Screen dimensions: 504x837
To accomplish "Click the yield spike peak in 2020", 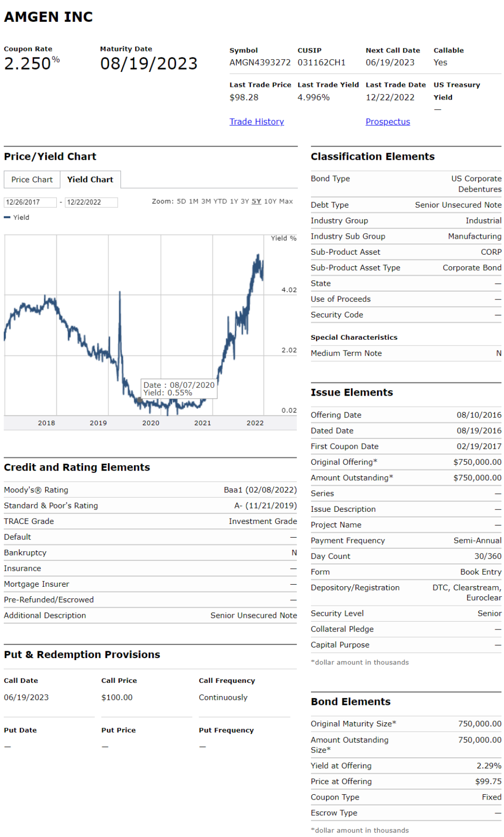I will coord(120,292).
